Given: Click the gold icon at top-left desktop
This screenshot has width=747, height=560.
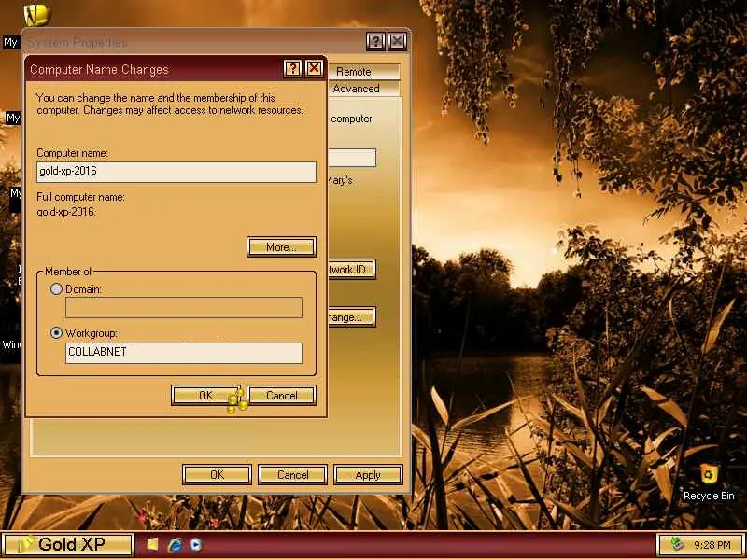Looking at the screenshot, I should 37,15.
